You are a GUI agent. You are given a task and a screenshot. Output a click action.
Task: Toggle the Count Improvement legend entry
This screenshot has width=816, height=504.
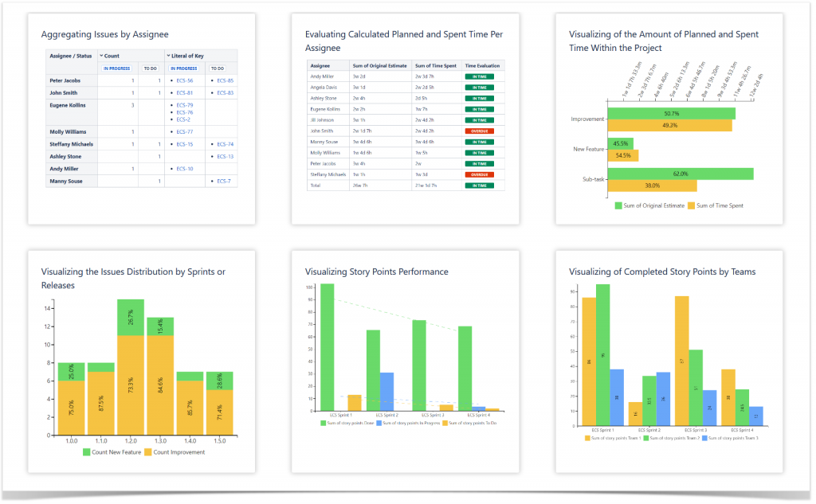[x=147, y=451]
